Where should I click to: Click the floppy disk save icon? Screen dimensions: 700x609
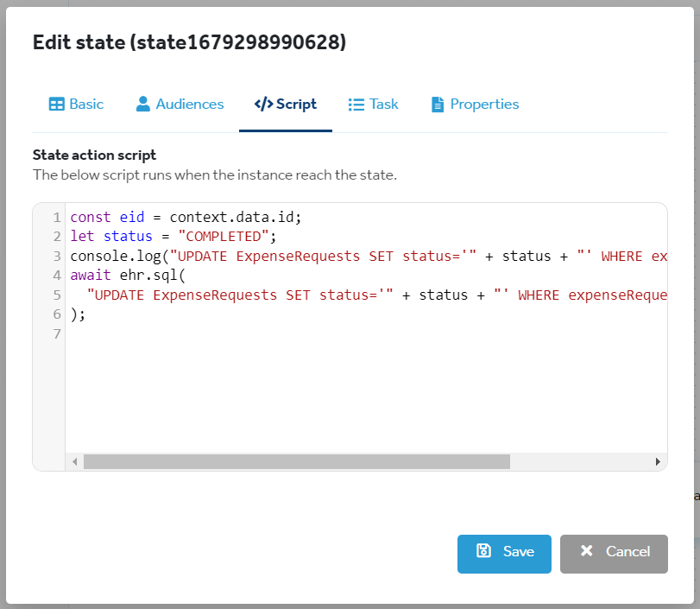click(x=483, y=550)
